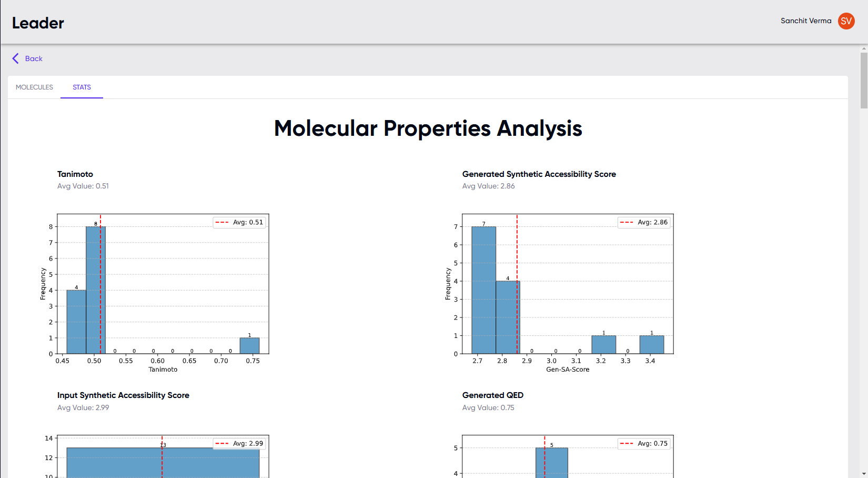Click the Molecular Properties Analysis heading

click(x=428, y=128)
